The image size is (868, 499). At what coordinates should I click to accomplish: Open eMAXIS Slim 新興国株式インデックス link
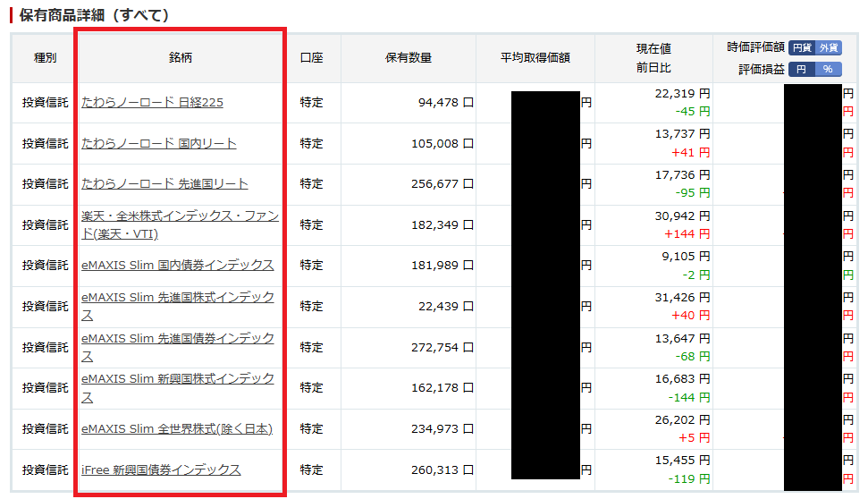point(178,388)
